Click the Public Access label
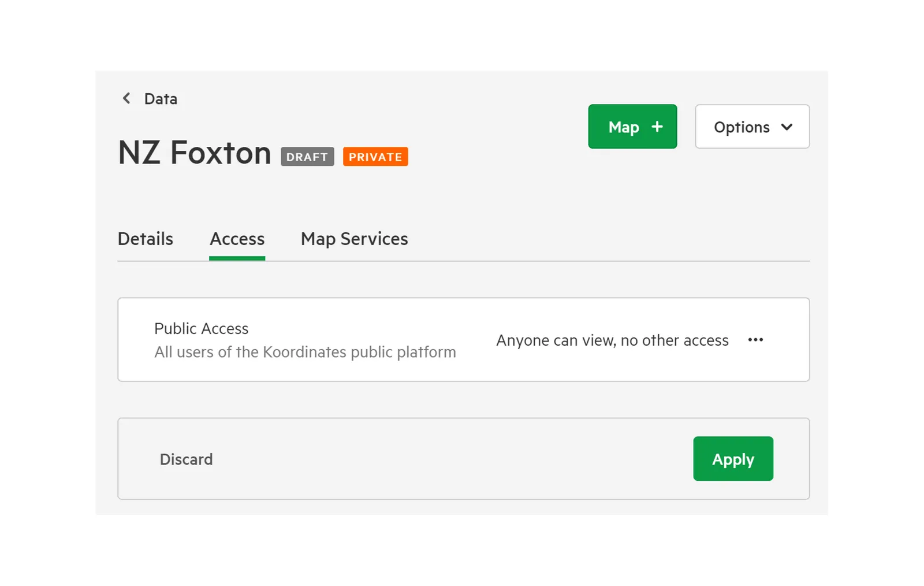Viewport: 924px width, 586px height. (x=201, y=328)
